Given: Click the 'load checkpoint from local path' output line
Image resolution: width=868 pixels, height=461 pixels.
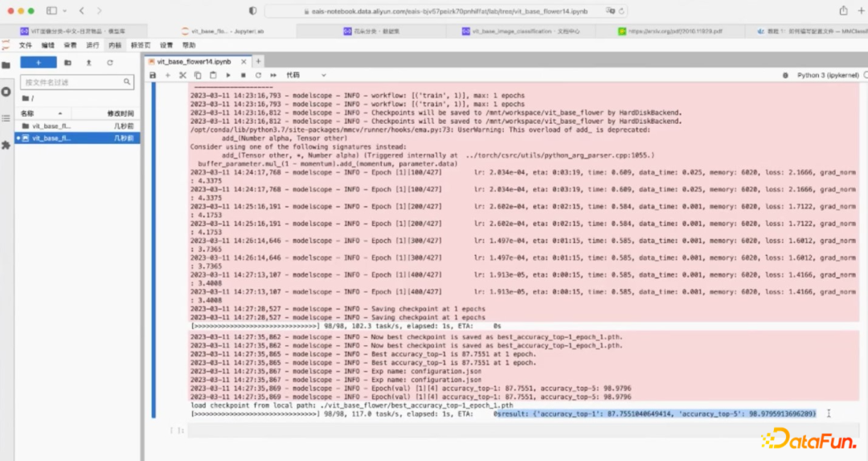Looking at the screenshot, I should tap(351, 405).
